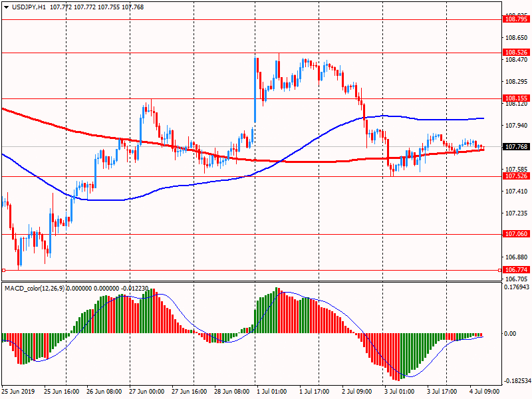Select the 108.526 red price level label
The width and height of the screenshot is (532, 399).
point(516,53)
